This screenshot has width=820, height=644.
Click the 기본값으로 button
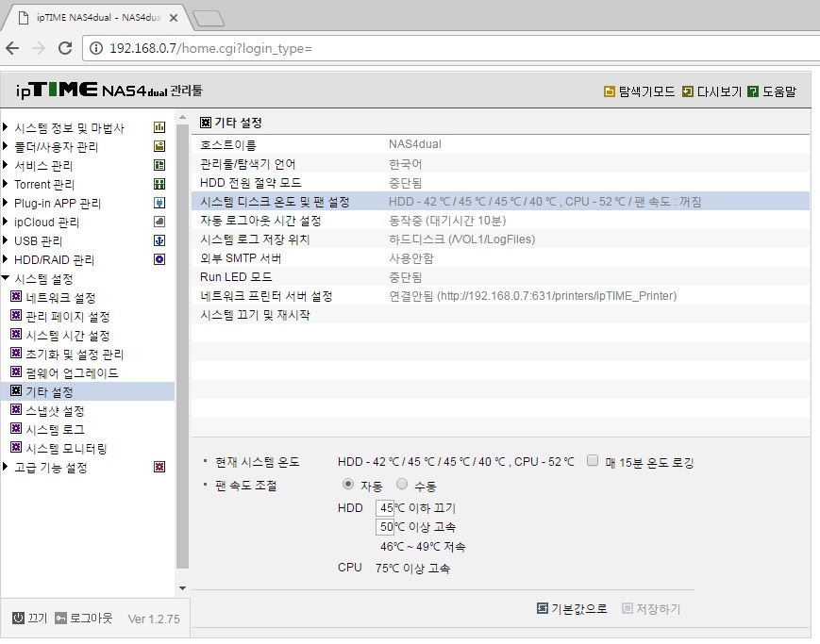click(x=572, y=608)
